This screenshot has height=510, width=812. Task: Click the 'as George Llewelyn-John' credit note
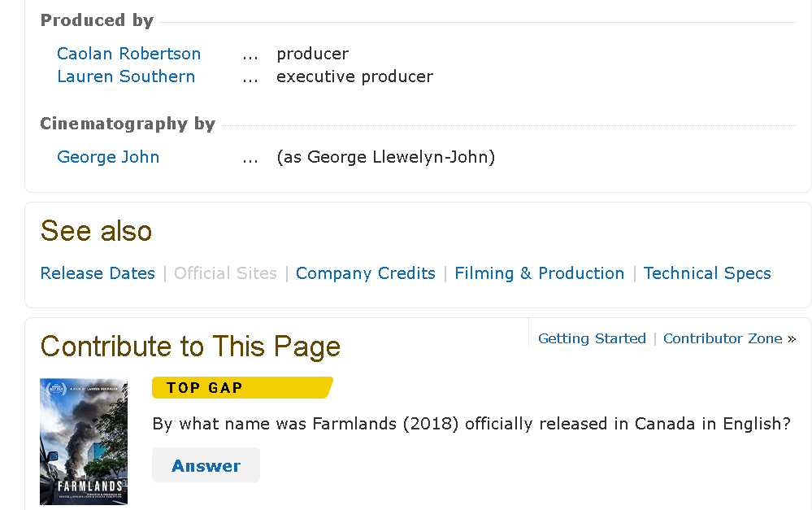pyautogui.click(x=386, y=156)
